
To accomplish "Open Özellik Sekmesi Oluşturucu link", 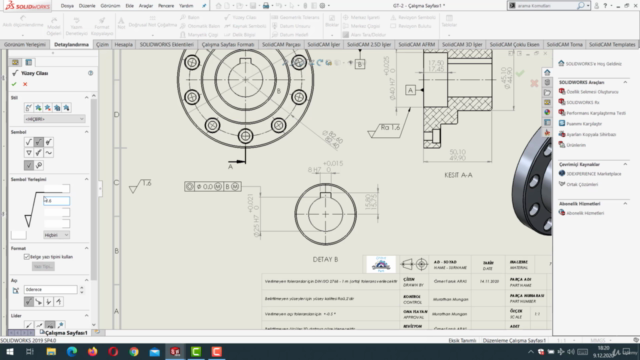I will point(592,92).
